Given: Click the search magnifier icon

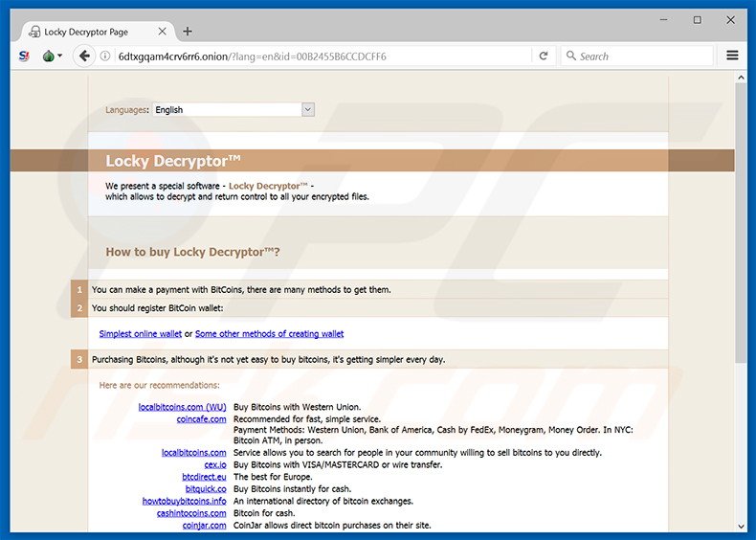Looking at the screenshot, I should tap(571, 56).
